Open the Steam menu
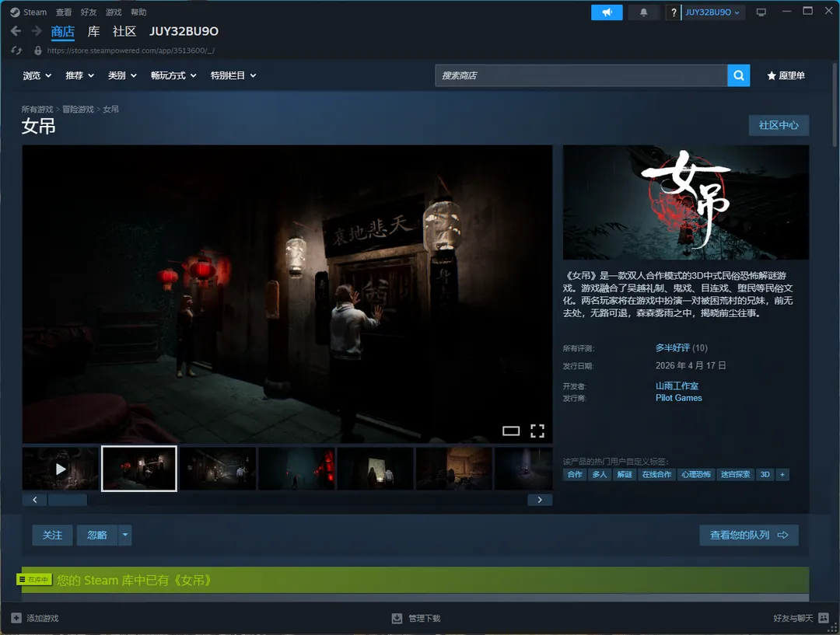 (35, 12)
